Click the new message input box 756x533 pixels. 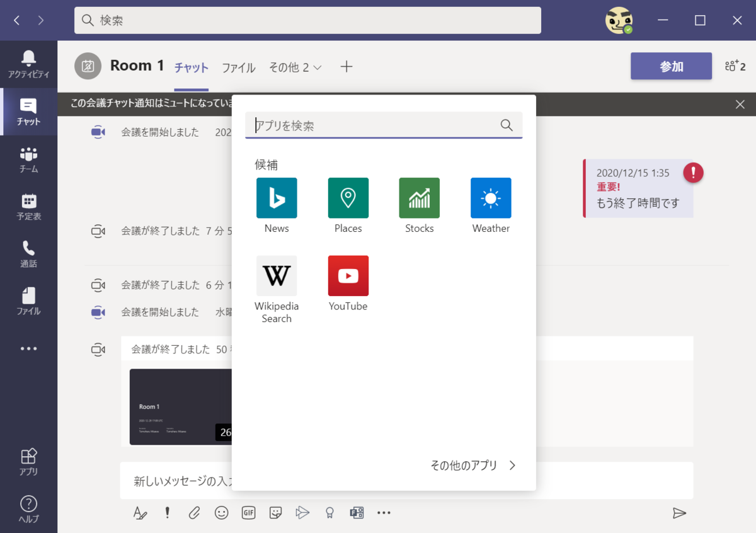(407, 481)
